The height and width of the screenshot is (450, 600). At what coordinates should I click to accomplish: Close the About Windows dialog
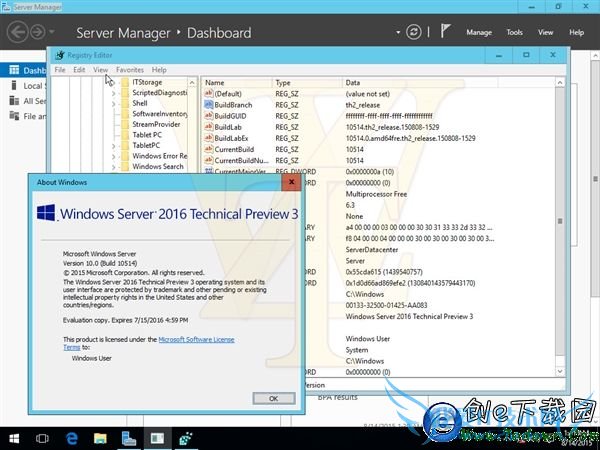pos(291,182)
